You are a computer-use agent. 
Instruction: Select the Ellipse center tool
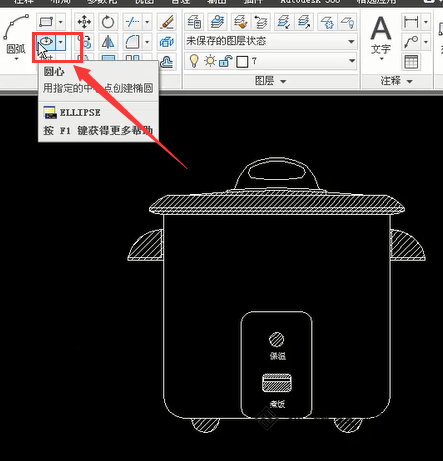pyautogui.click(x=46, y=42)
